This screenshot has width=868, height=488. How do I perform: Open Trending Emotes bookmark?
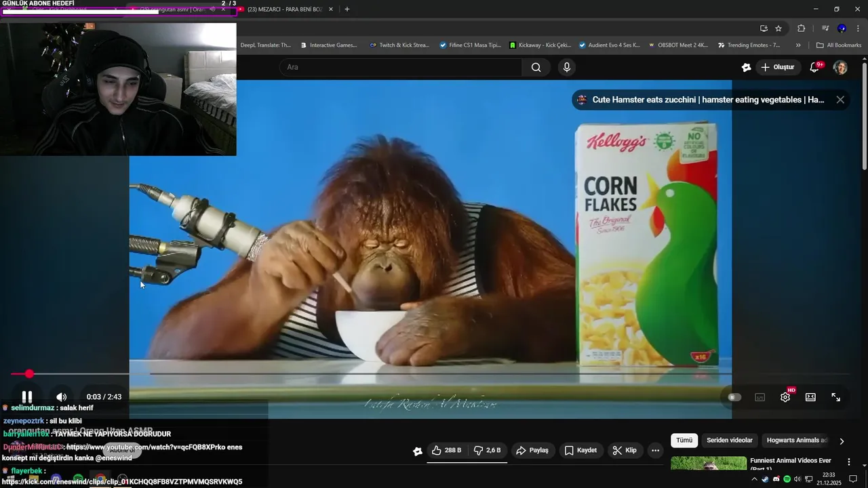(749, 45)
